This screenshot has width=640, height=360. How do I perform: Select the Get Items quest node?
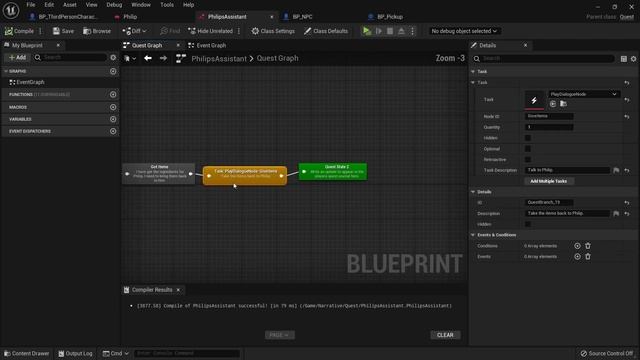click(159, 173)
